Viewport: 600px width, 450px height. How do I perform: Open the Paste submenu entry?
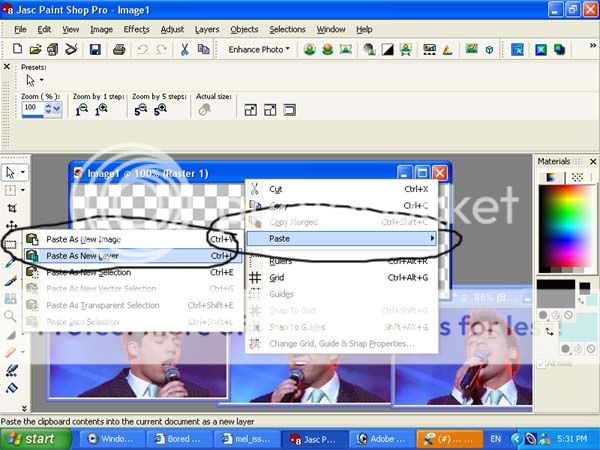[341, 238]
